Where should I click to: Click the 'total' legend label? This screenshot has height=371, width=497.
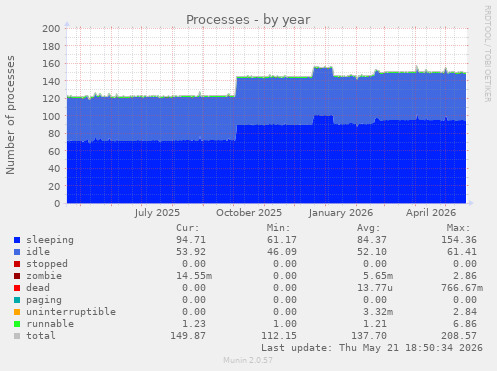tap(41, 336)
